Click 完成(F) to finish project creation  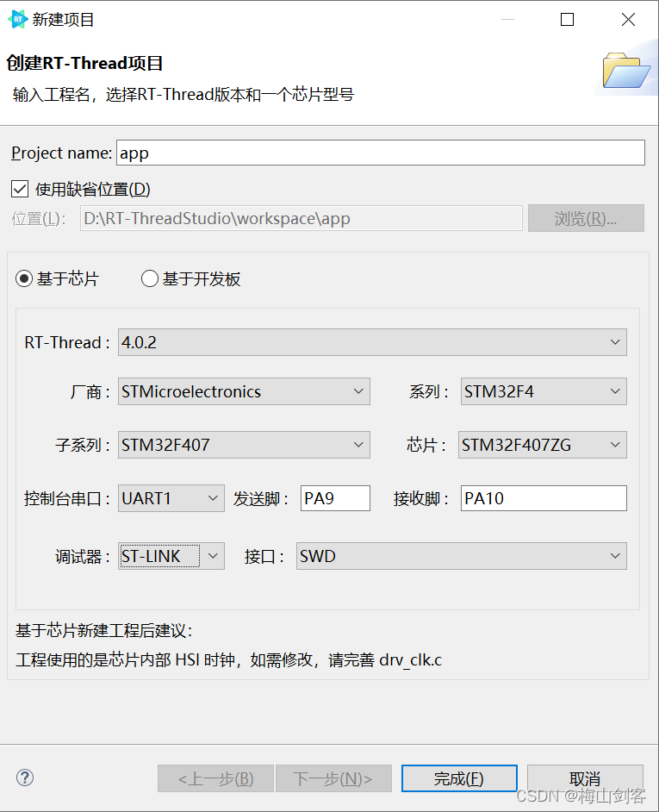pos(459,778)
